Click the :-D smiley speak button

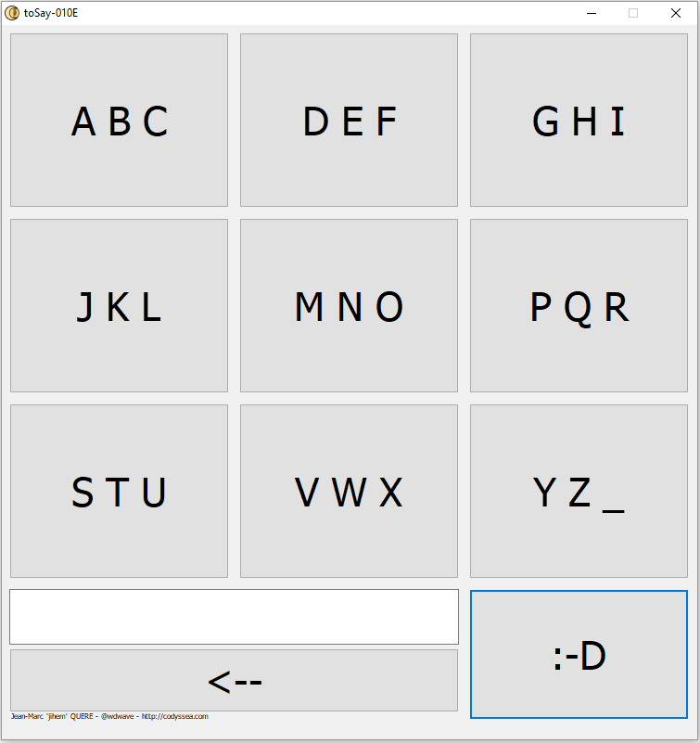(579, 654)
